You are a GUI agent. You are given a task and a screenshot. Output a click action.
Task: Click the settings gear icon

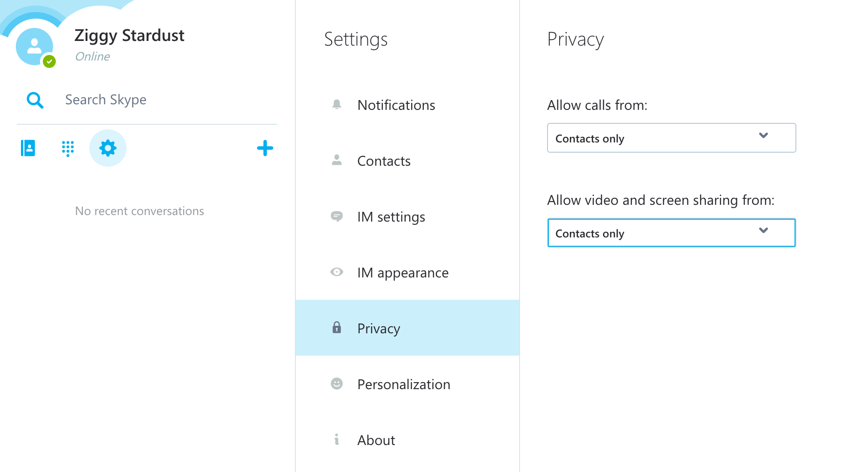coord(108,148)
